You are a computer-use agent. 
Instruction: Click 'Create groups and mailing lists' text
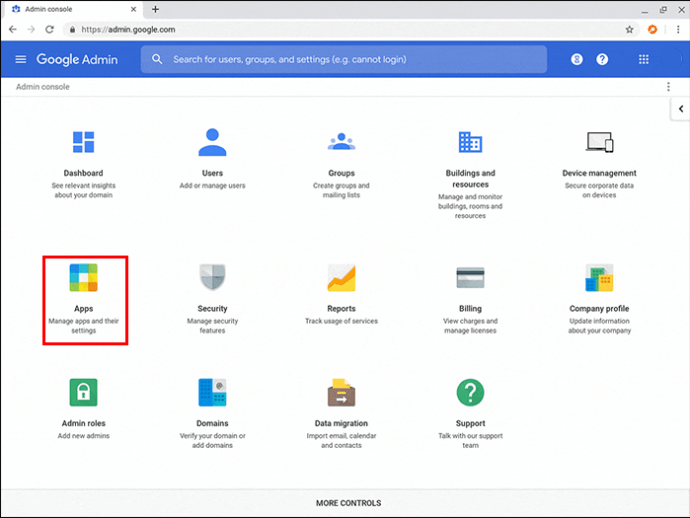[x=341, y=190]
